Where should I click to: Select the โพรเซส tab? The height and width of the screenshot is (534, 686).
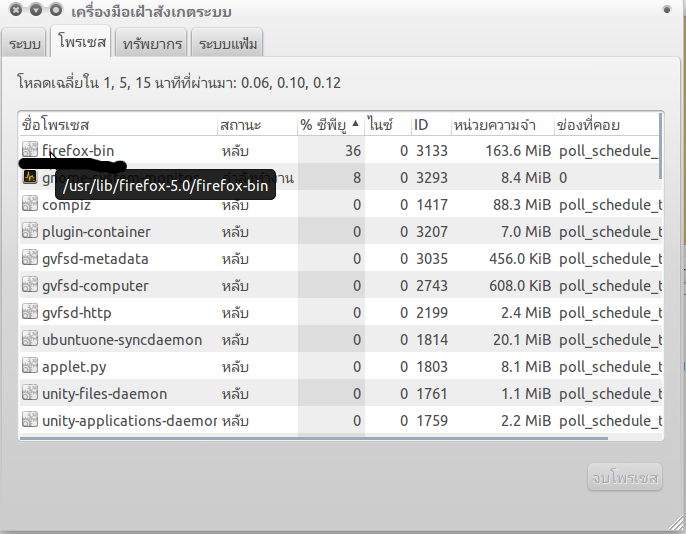81,41
